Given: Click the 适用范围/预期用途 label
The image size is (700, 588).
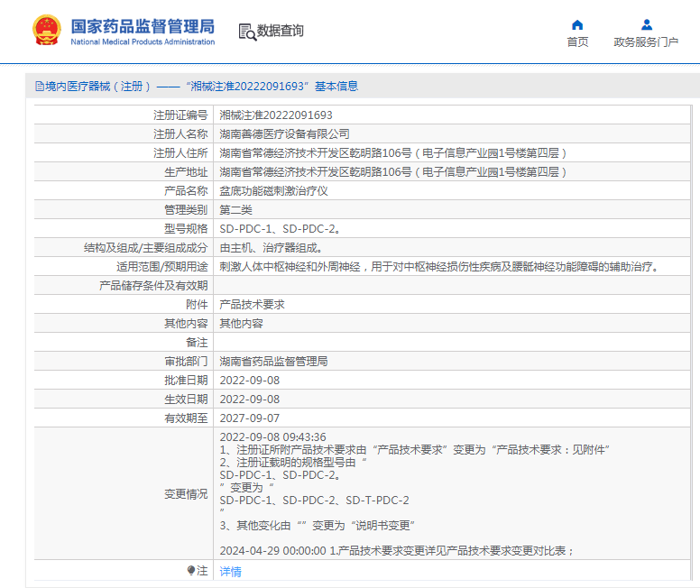Looking at the screenshot, I should pyautogui.click(x=162, y=267).
